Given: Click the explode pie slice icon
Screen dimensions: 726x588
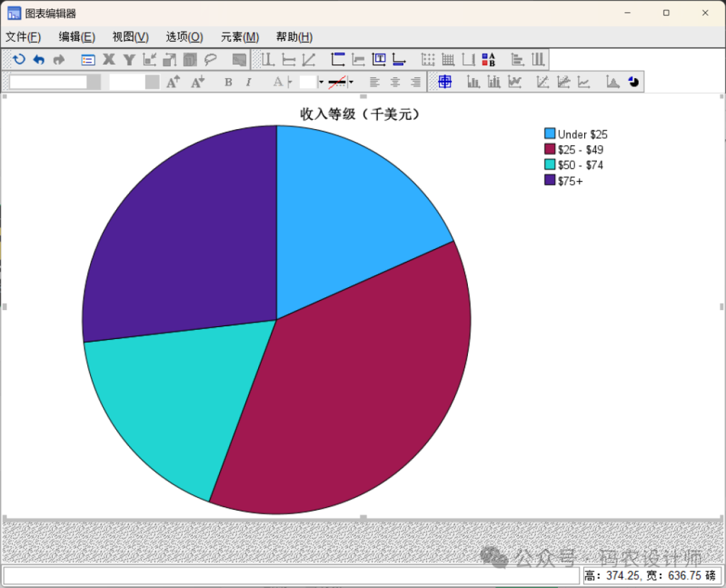Looking at the screenshot, I should pos(633,82).
